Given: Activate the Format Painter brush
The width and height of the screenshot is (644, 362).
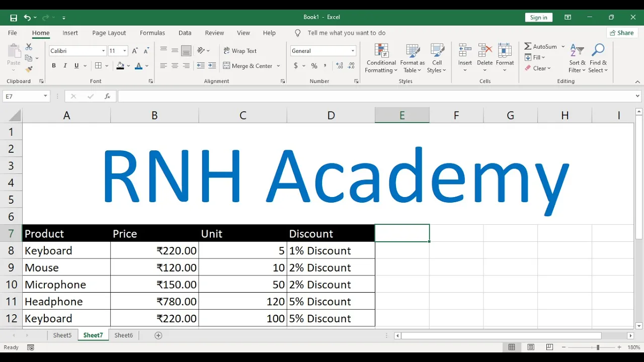Looking at the screenshot, I should [x=29, y=69].
